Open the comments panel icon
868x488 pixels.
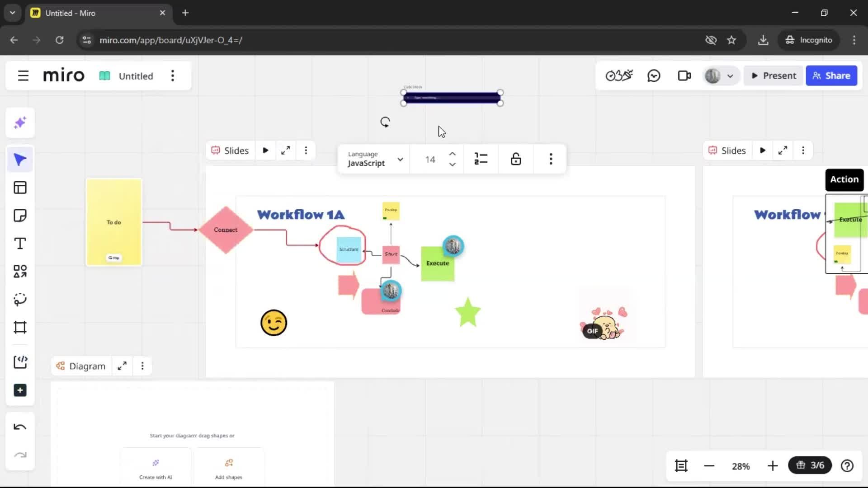(x=654, y=76)
